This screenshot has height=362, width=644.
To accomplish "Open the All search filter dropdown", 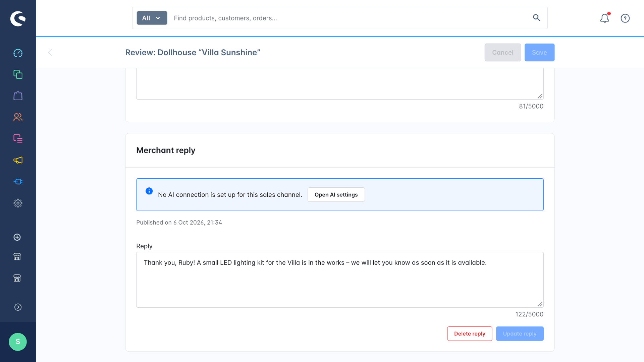I will tap(152, 18).
